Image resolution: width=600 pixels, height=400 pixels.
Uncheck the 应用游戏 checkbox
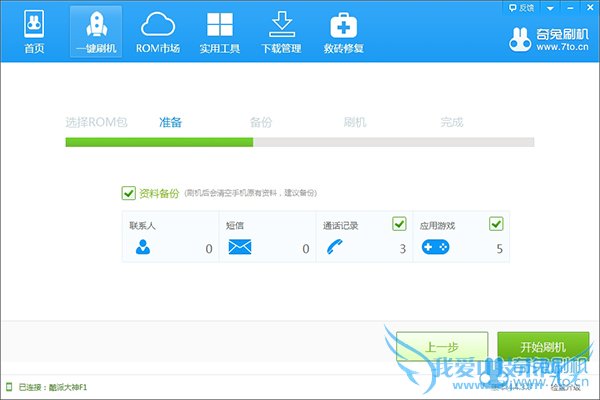tap(496, 224)
